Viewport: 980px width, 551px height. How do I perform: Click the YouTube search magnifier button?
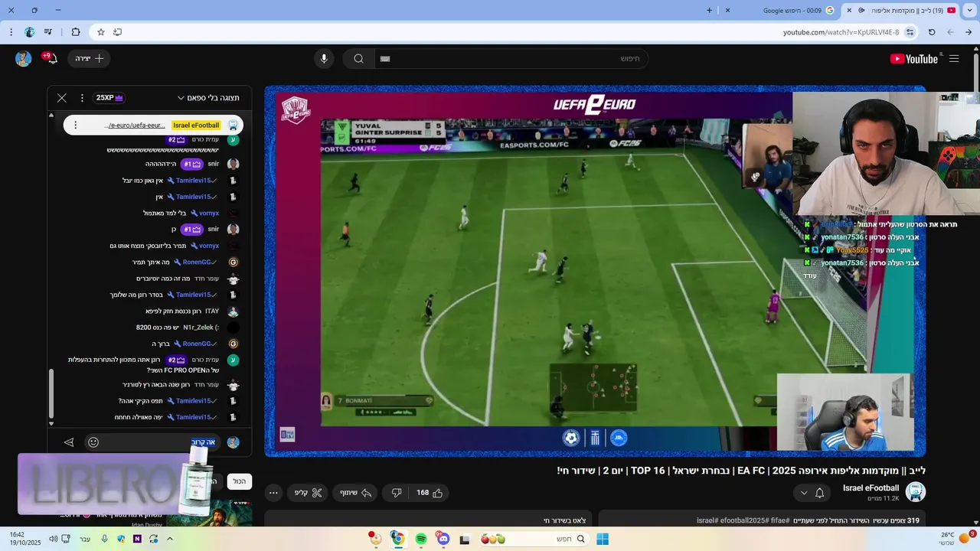358,59
